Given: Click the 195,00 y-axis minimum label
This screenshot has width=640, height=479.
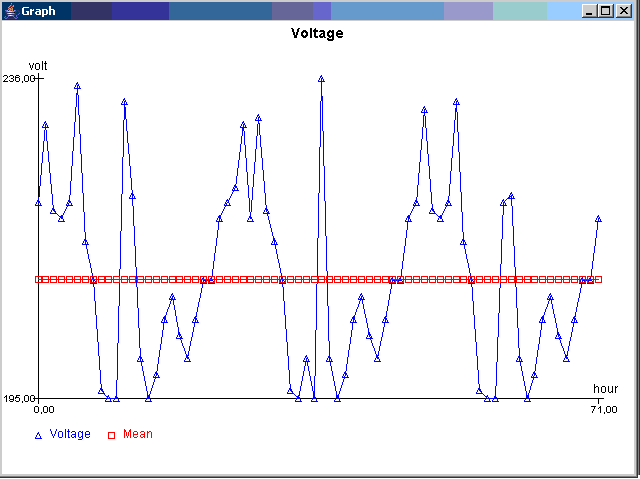Looking at the screenshot, I should point(19,399).
